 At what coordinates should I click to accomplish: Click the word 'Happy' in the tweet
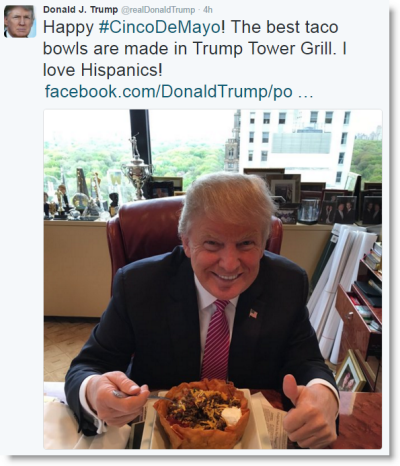click(68, 28)
